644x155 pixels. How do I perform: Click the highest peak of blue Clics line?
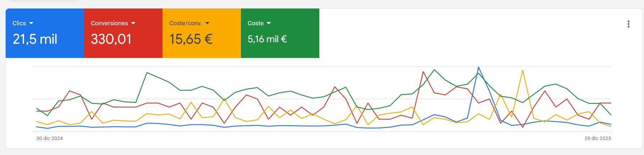[479, 67]
